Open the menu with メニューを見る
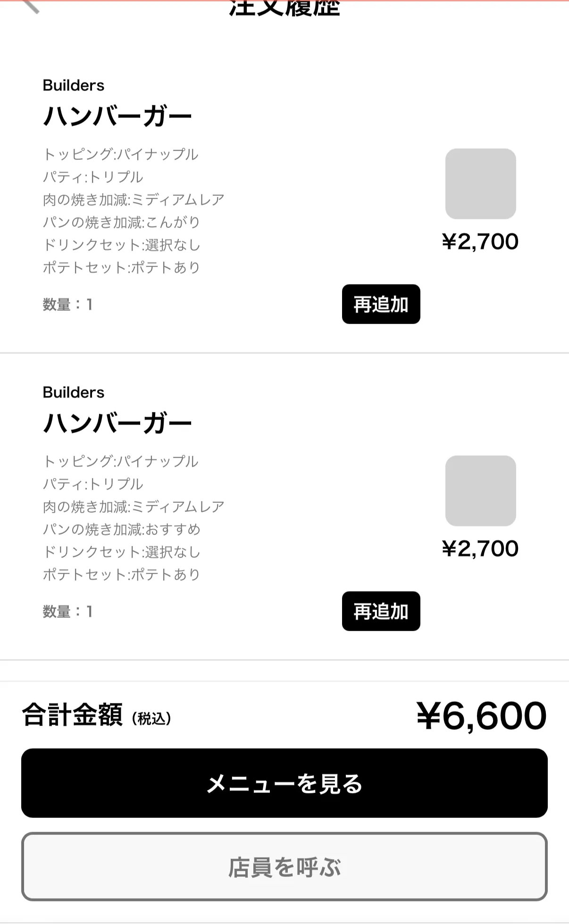Screen dimensions: 569x924 coord(284,783)
